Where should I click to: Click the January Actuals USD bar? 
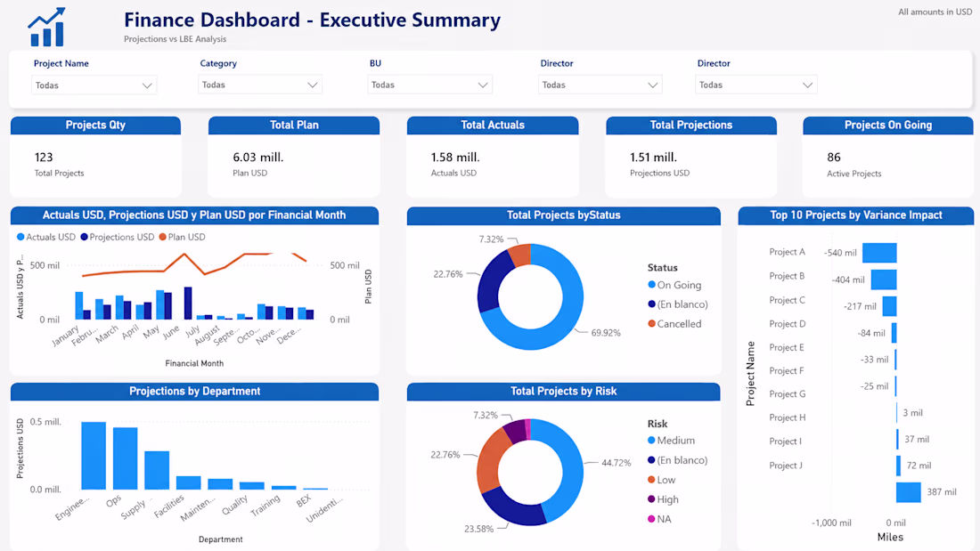[x=78, y=305]
